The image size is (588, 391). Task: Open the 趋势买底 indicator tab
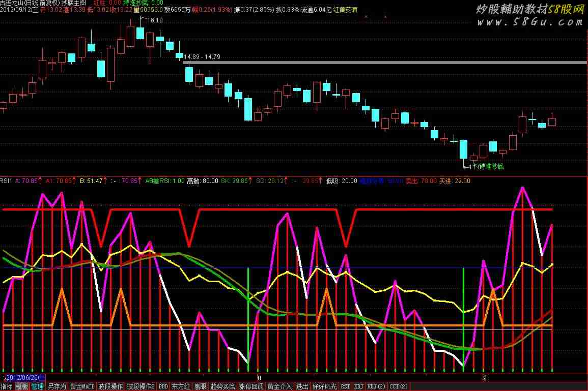pyautogui.click(x=222, y=386)
